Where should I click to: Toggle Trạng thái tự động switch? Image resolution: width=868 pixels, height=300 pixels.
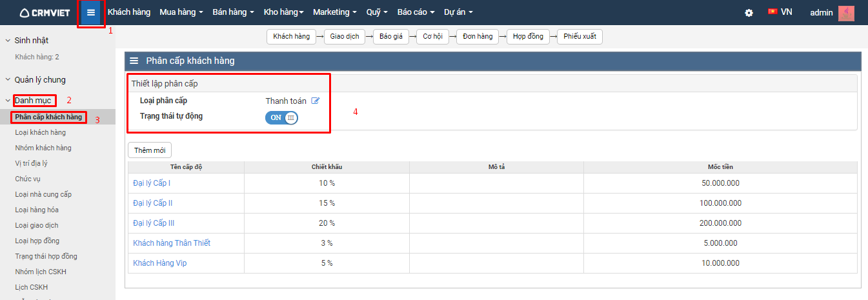click(x=281, y=117)
